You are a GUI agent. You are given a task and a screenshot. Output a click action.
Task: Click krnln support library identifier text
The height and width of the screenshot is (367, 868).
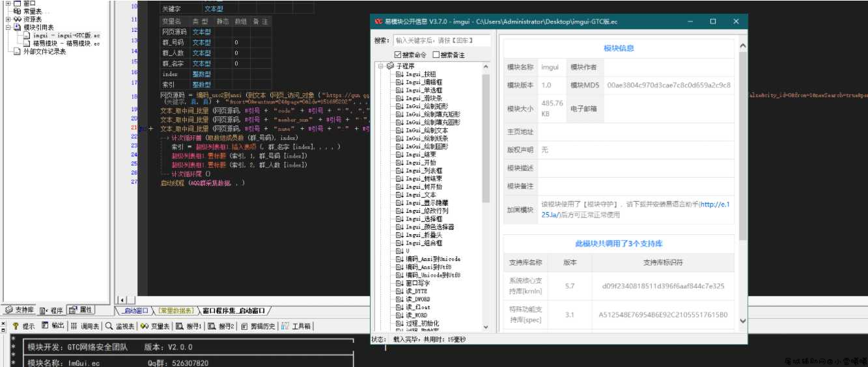click(663, 286)
